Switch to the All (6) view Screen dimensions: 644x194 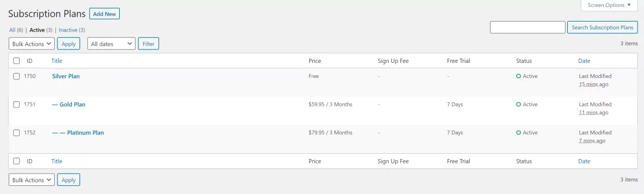coord(16,30)
